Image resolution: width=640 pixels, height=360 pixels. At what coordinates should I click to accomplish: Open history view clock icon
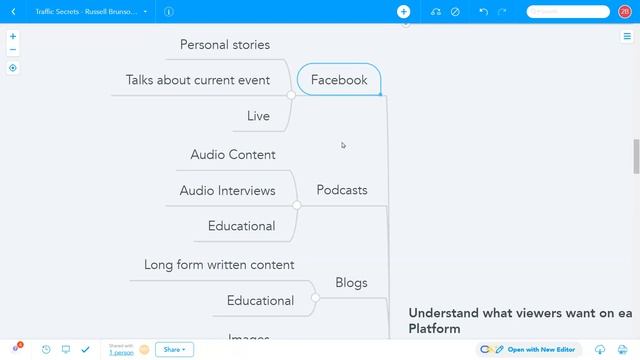[x=46, y=349]
